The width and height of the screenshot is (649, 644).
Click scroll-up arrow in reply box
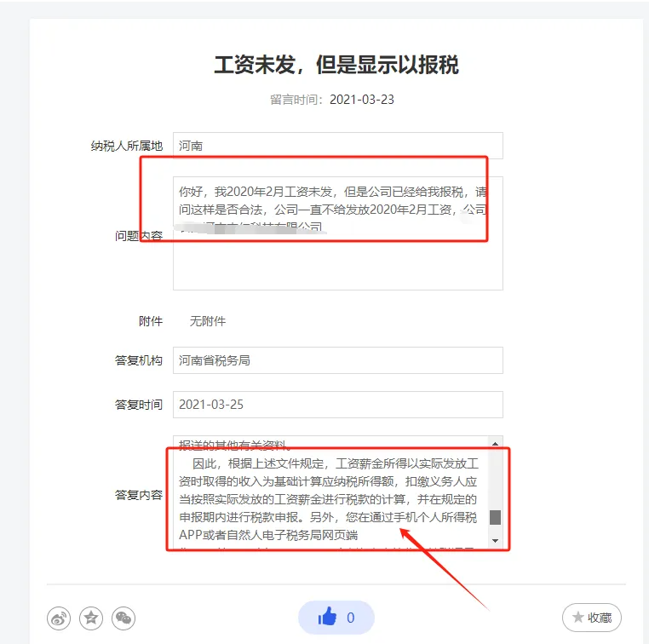(495, 444)
